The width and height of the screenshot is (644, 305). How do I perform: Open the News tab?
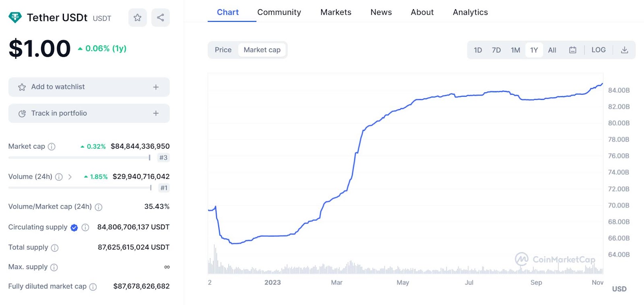381,12
